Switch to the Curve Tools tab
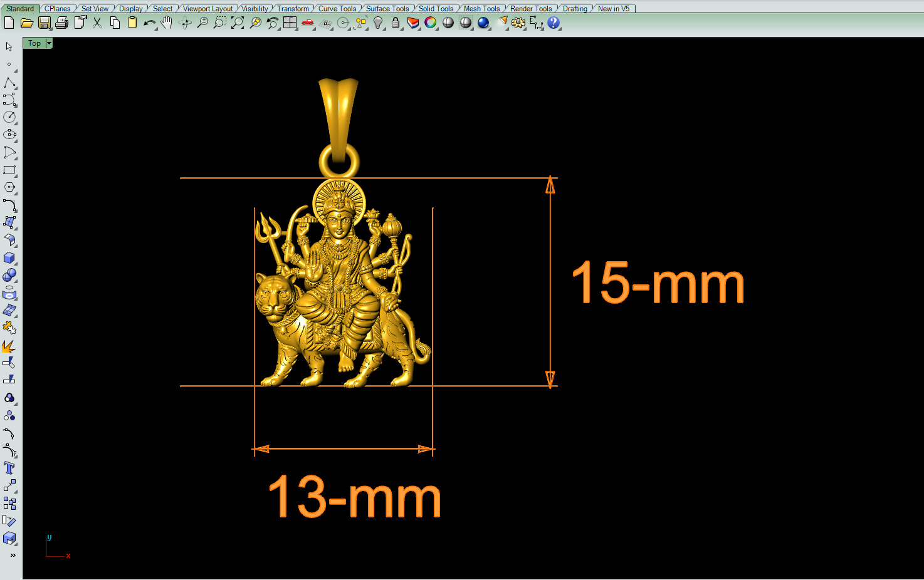The image size is (924, 580). click(x=337, y=8)
